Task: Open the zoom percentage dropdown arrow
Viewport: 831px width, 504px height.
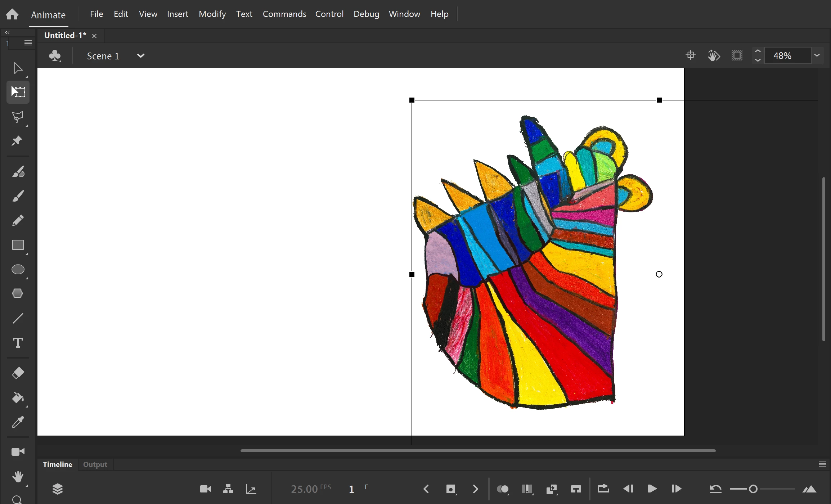Action: pos(817,55)
